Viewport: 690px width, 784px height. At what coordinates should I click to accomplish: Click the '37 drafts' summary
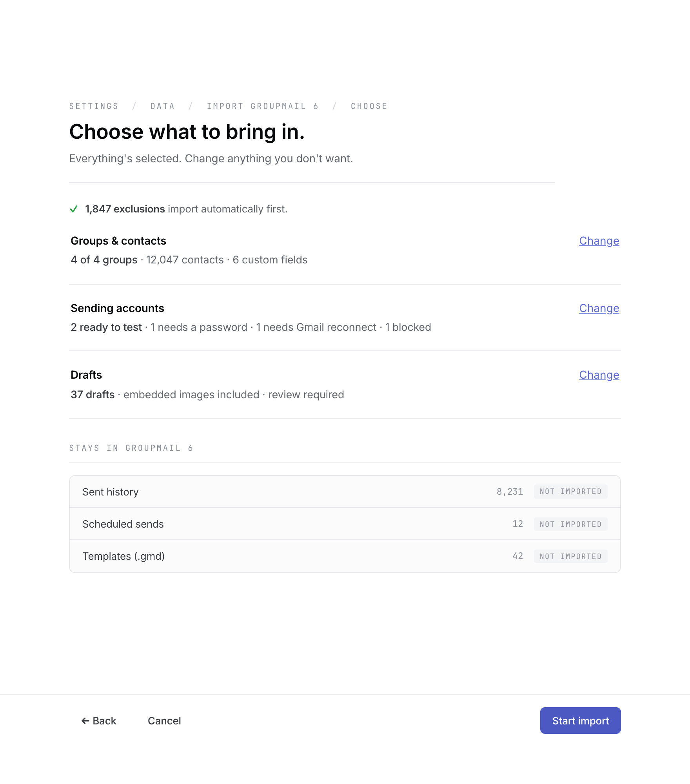[x=93, y=395]
